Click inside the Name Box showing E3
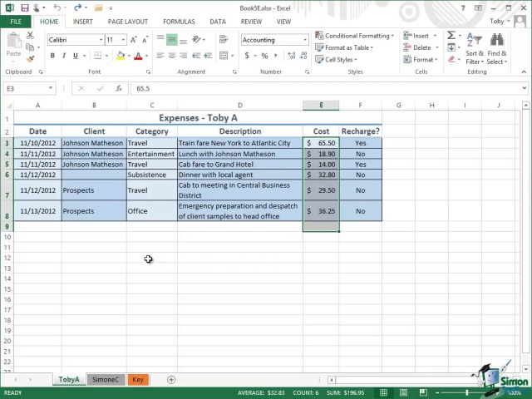Image resolution: width=532 pixels, height=399 pixels. tap(25, 88)
